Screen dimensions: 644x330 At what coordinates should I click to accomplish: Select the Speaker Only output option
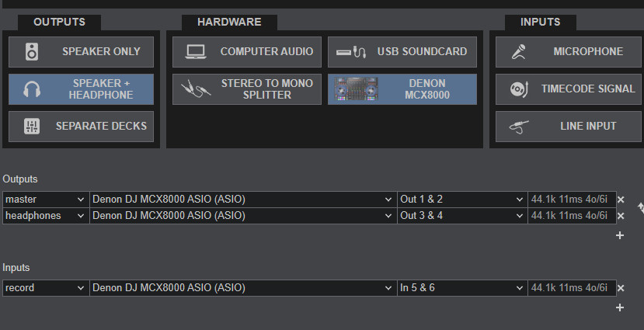pos(82,52)
